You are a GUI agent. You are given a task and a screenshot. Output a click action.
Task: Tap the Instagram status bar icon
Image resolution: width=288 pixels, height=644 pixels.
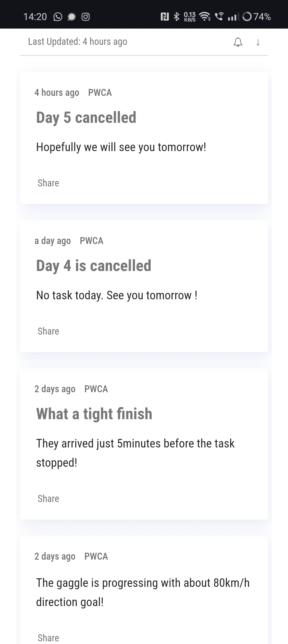coord(85,17)
